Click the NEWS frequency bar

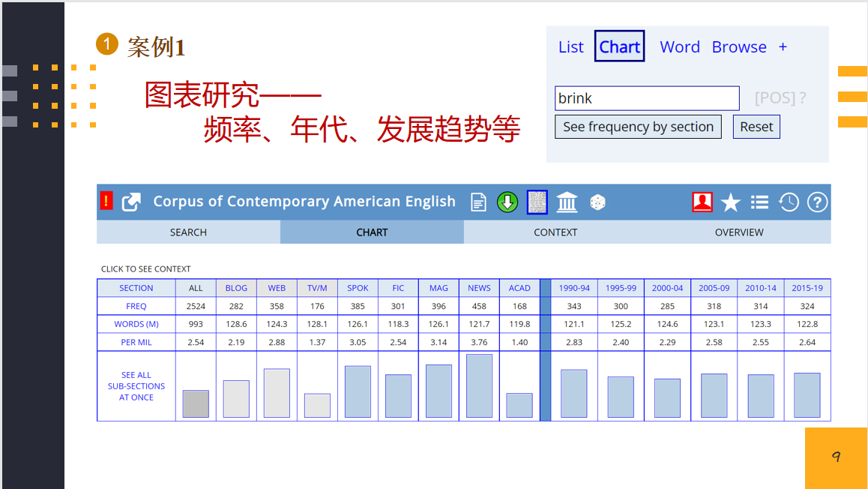(479, 386)
